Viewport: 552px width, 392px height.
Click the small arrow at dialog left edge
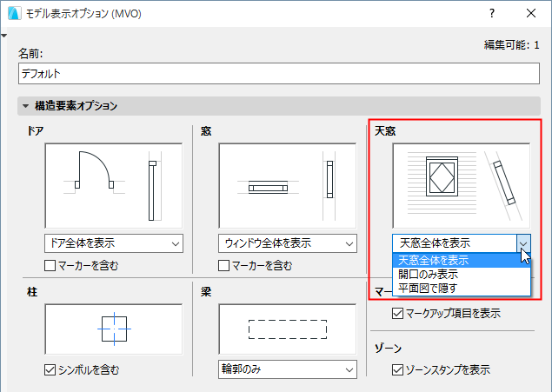[3, 36]
